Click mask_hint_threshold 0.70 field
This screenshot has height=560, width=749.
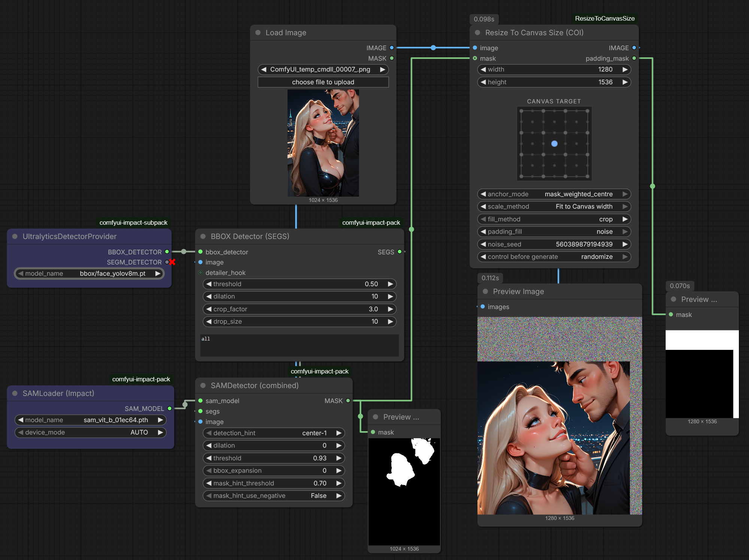(x=274, y=483)
